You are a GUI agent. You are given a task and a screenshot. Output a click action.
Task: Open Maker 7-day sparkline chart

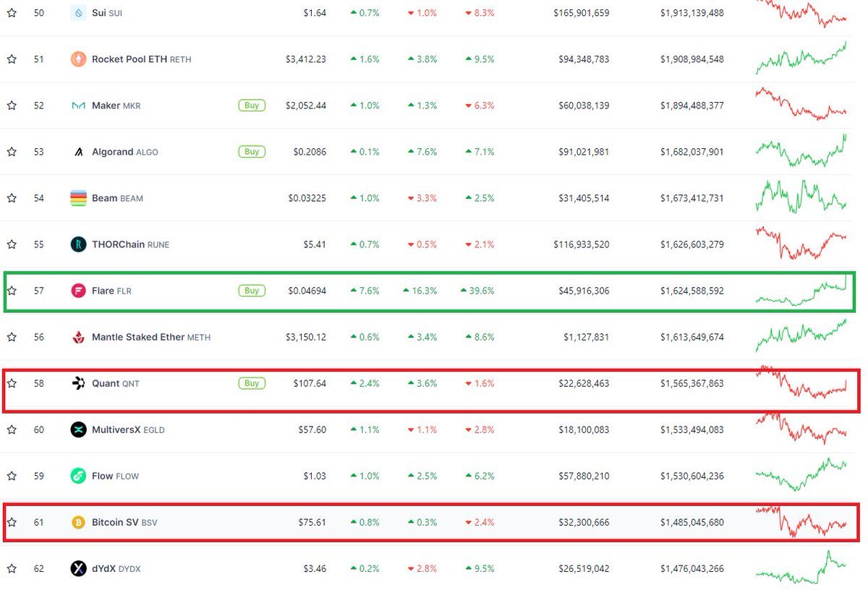(801, 104)
